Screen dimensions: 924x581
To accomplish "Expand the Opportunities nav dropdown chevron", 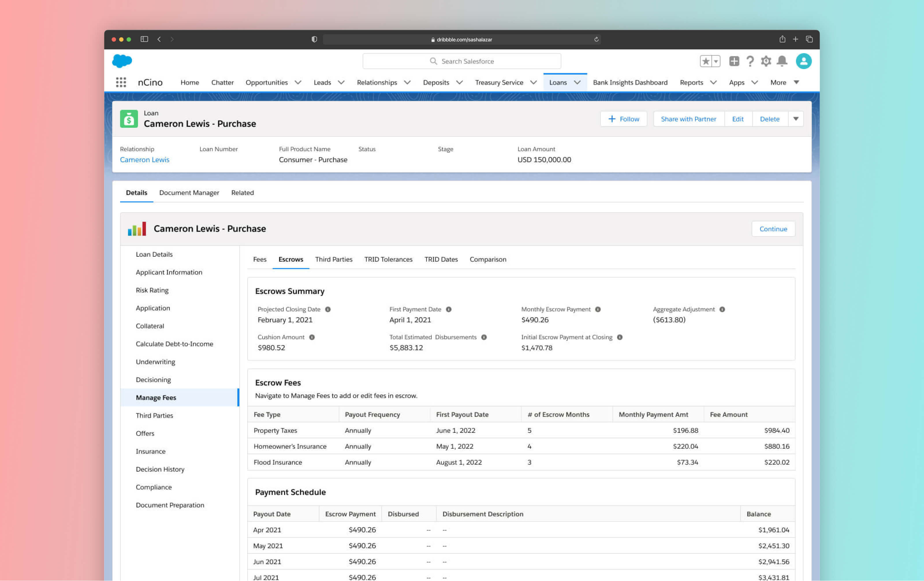I will pyautogui.click(x=298, y=82).
